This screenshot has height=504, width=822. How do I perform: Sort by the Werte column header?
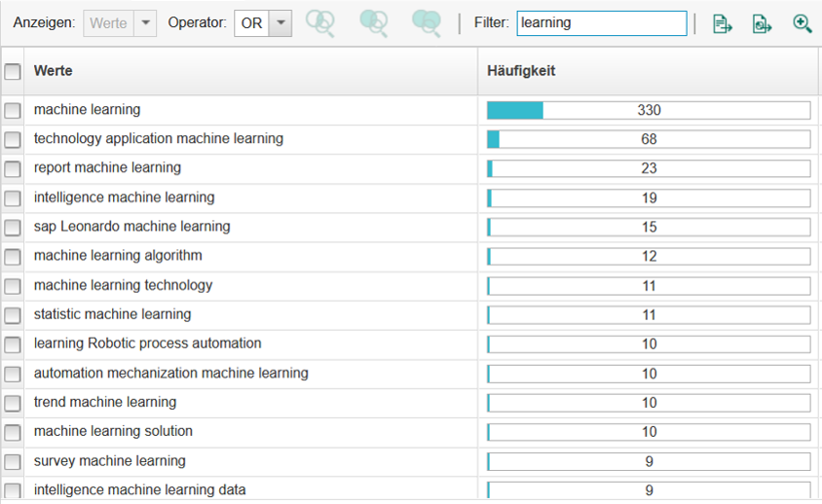(53, 71)
